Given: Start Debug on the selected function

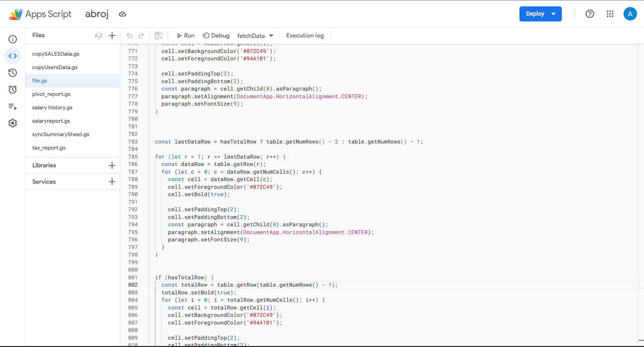Looking at the screenshot, I should click(x=216, y=36).
